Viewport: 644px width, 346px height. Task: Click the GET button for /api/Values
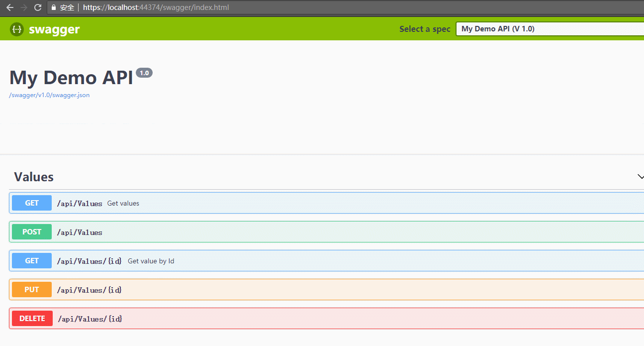point(32,203)
